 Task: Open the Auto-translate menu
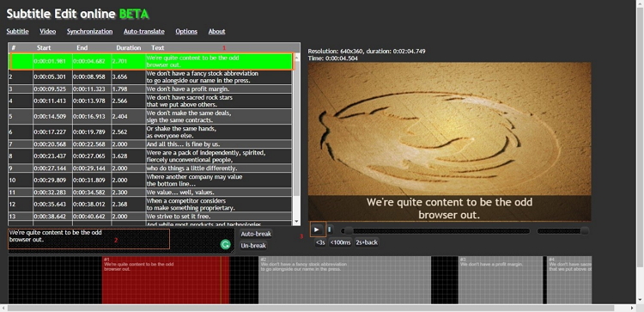pyautogui.click(x=143, y=31)
